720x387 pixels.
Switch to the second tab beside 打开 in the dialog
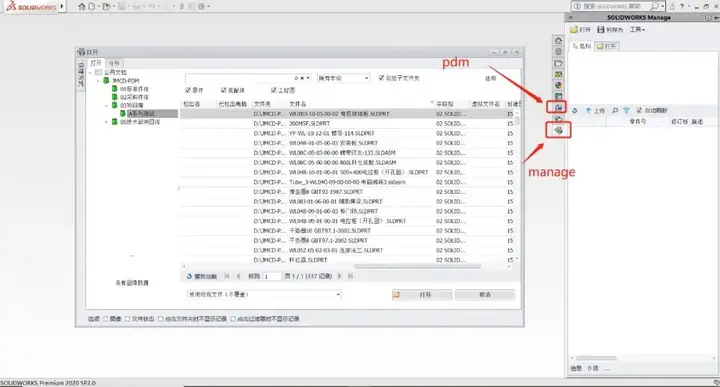[114, 63]
